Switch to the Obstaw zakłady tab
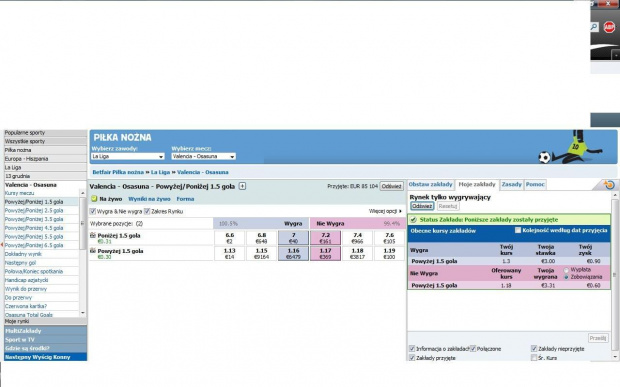 (x=430, y=184)
